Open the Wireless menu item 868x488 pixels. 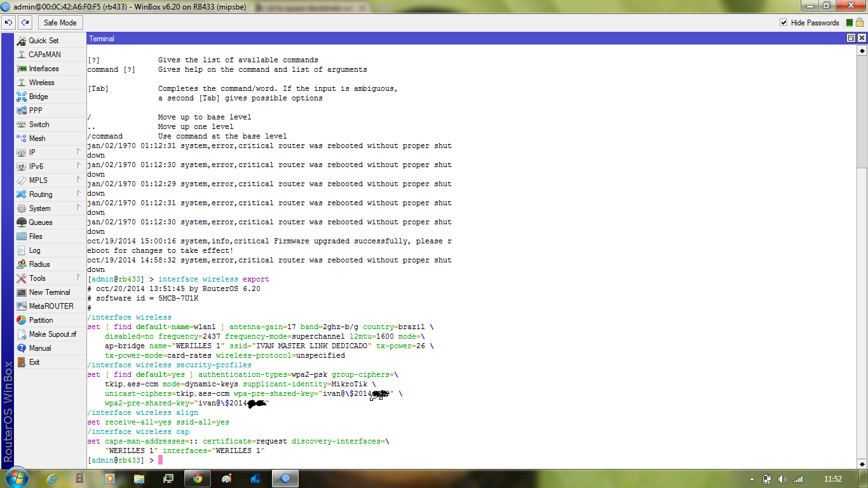click(x=50, y=82)
